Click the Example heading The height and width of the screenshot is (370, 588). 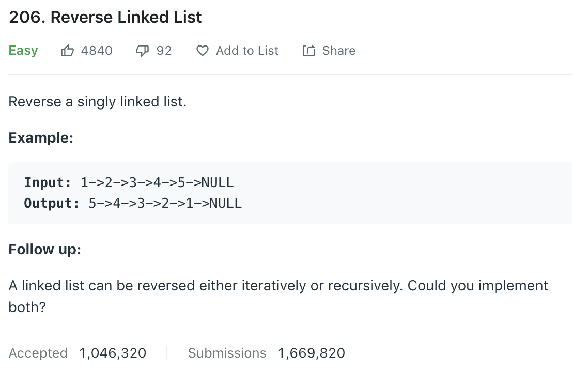tap(41, 138)
